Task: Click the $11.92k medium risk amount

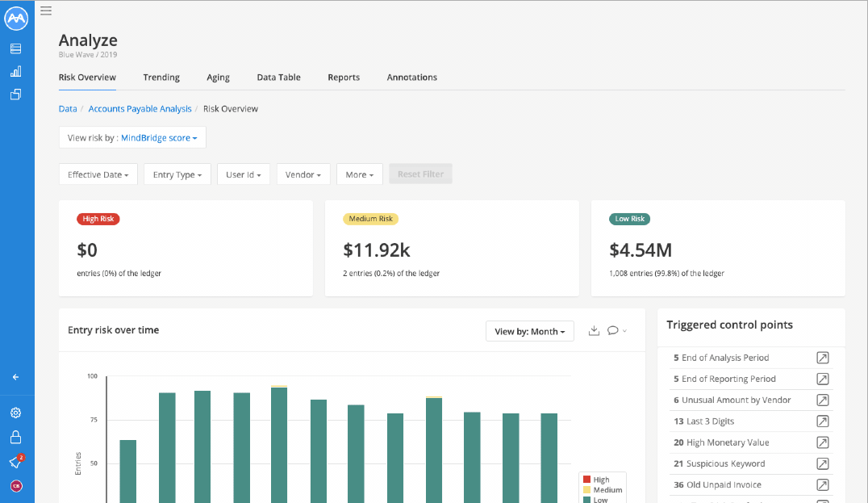Action: pos(377,250)
